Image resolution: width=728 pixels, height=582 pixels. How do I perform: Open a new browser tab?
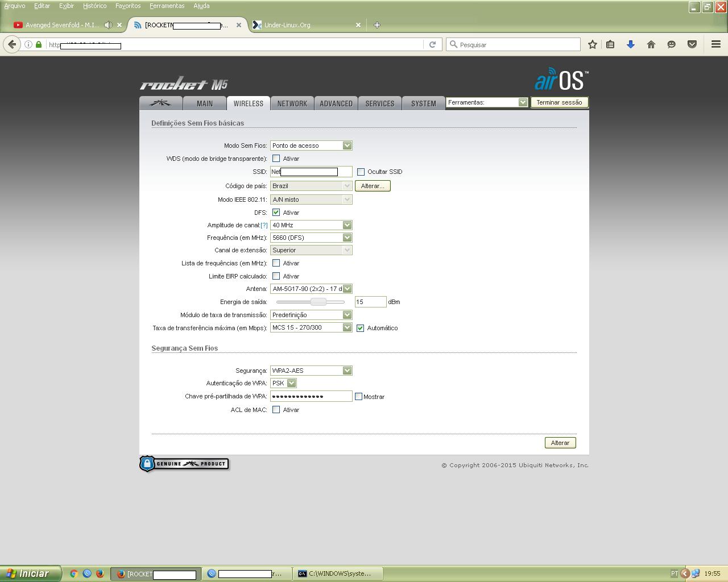377,25
